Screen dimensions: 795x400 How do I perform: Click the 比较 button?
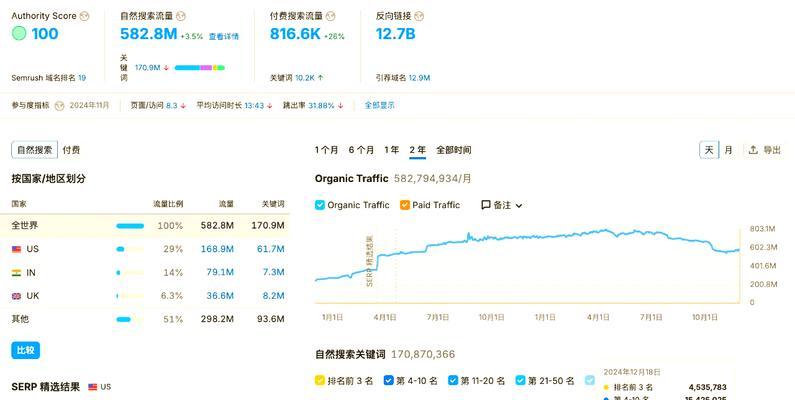[x=25, y=350]
